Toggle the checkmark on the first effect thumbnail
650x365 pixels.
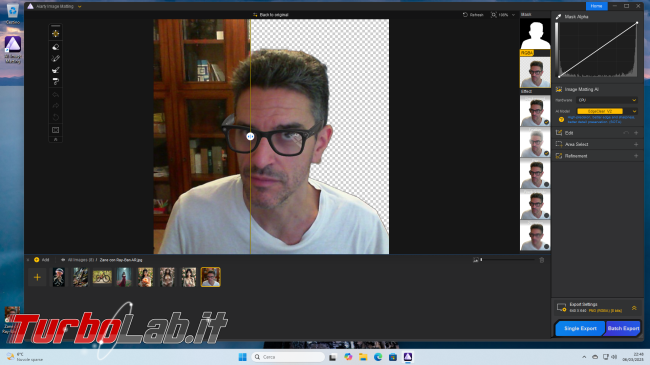tap(546, 122)
